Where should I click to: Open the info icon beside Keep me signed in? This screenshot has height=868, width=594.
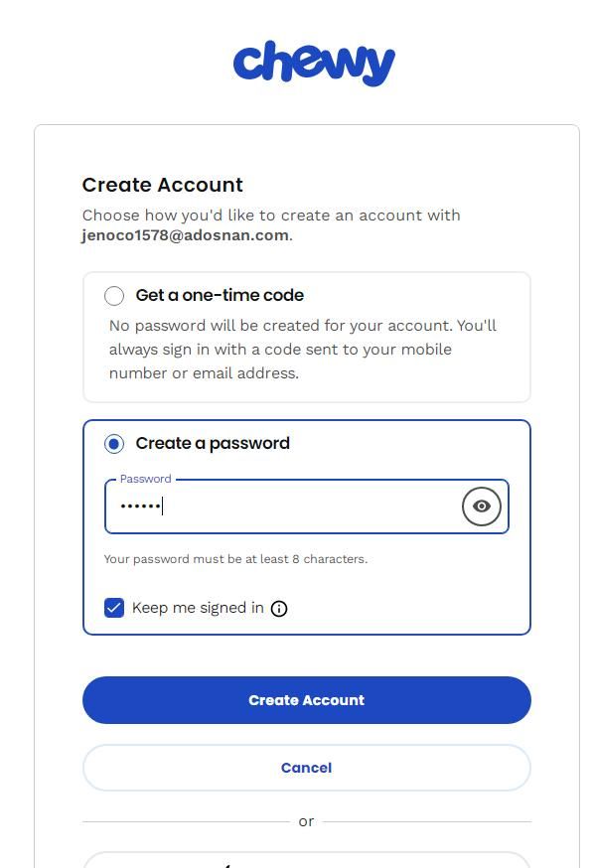[x=279, y=609]
